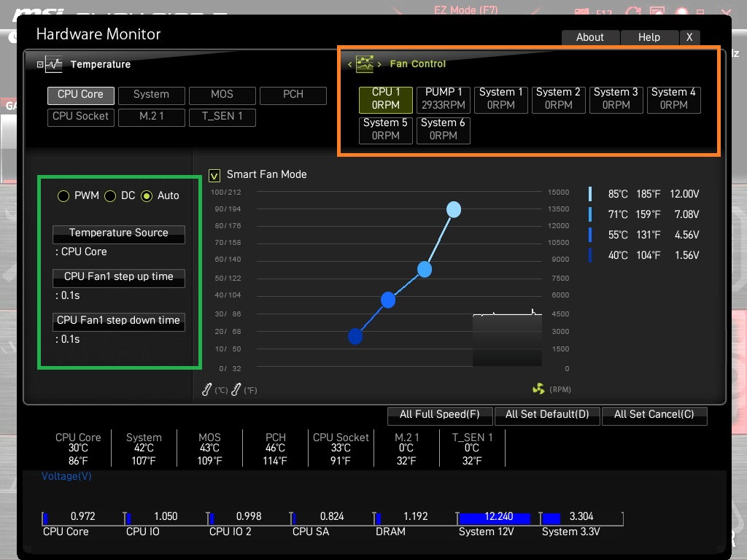This screenshot has height=560, width=747.
Task: Click the 40°C legend color swatch
Action: pos(590,255)
